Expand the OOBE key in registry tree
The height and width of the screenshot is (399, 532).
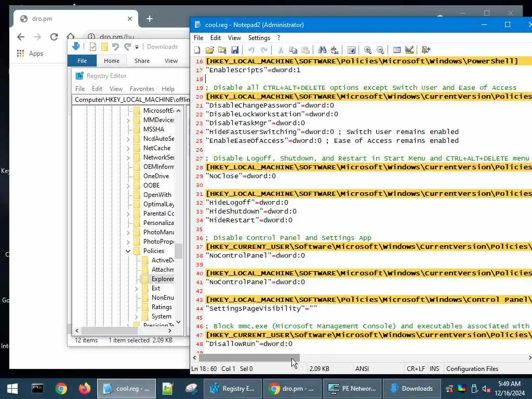128,185
